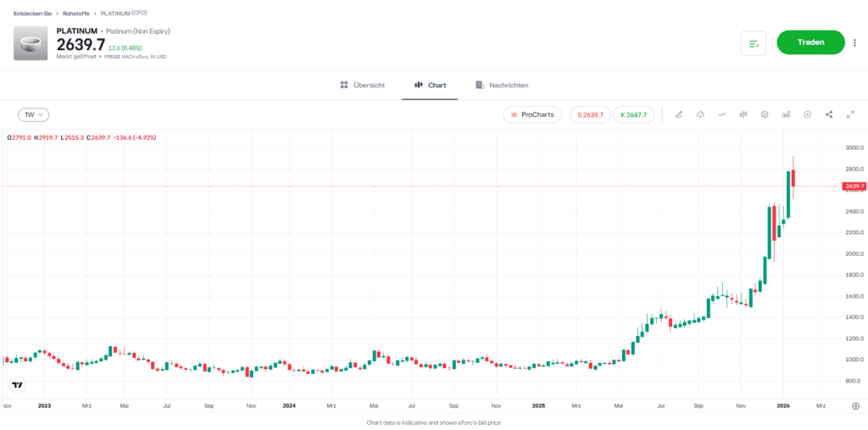
Task: Open the three-dot more options menu
Action: click(x=854, y=42)
